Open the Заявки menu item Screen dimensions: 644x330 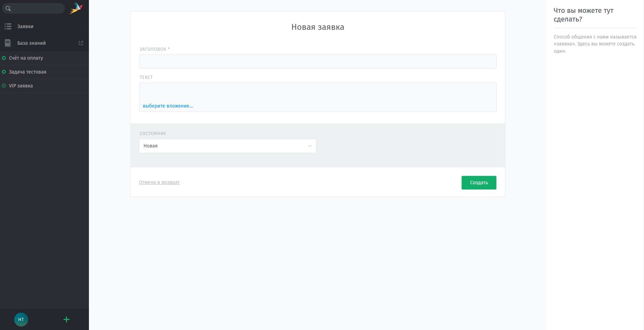[25, 26]
